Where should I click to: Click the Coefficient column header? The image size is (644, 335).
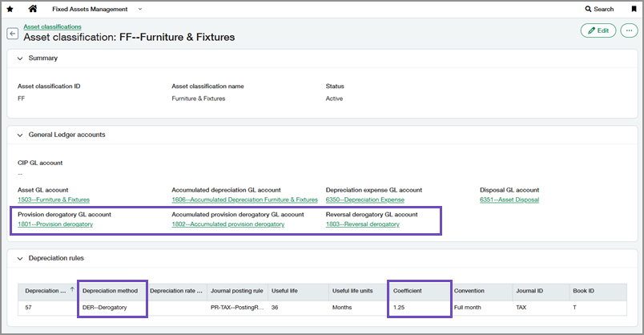coord(408,290)
